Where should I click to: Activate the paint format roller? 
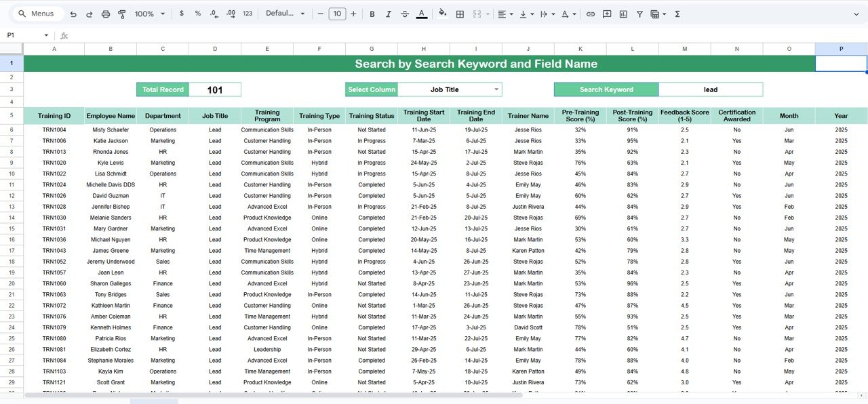pos(122,14)
